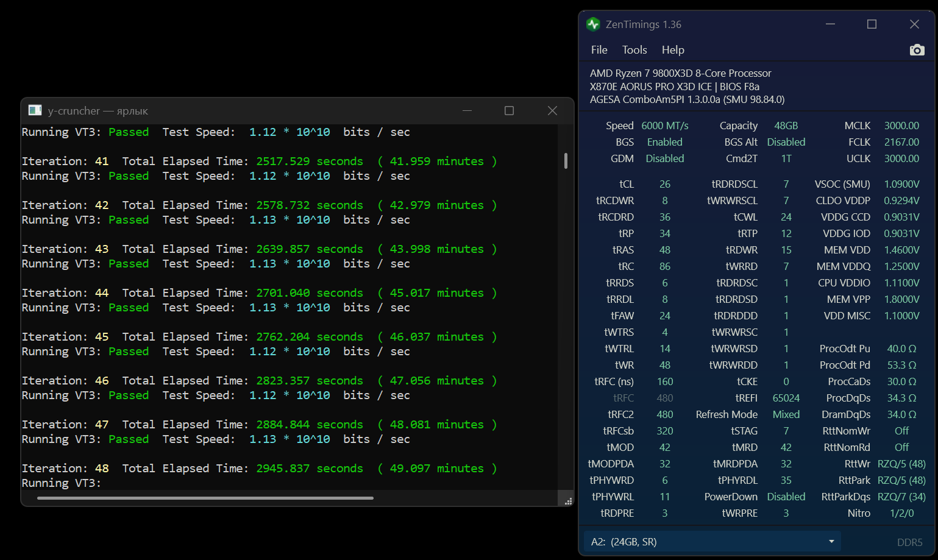
Task: Click the "48GB" capacity value
Action: [x=786, y=126]
